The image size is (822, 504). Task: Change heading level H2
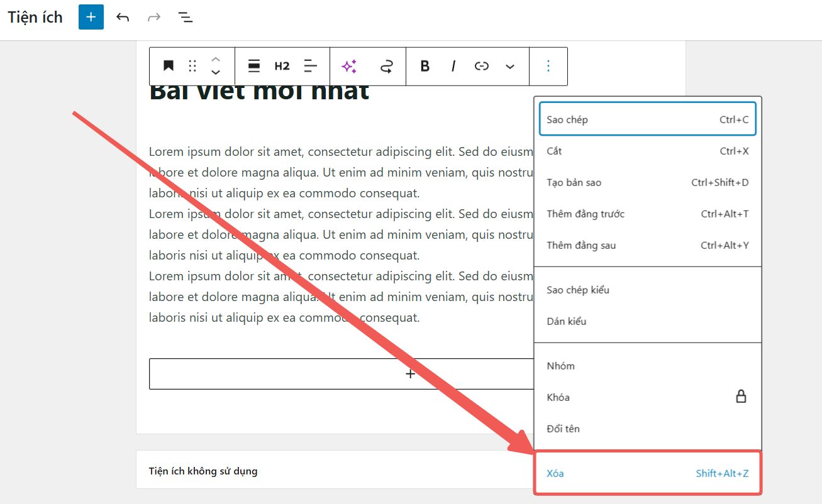pos(282,66)
